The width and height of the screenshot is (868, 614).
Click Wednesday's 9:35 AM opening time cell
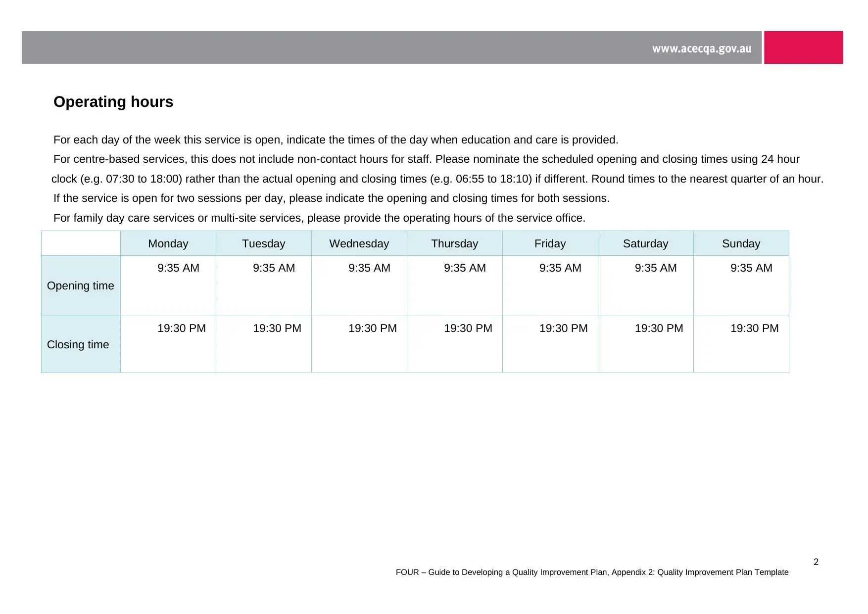359,285
